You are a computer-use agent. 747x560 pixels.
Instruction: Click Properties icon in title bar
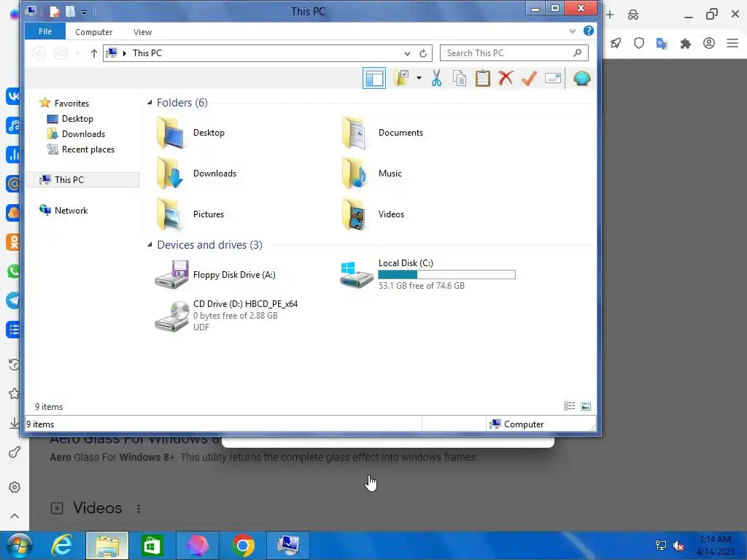[x=55, y=12]
